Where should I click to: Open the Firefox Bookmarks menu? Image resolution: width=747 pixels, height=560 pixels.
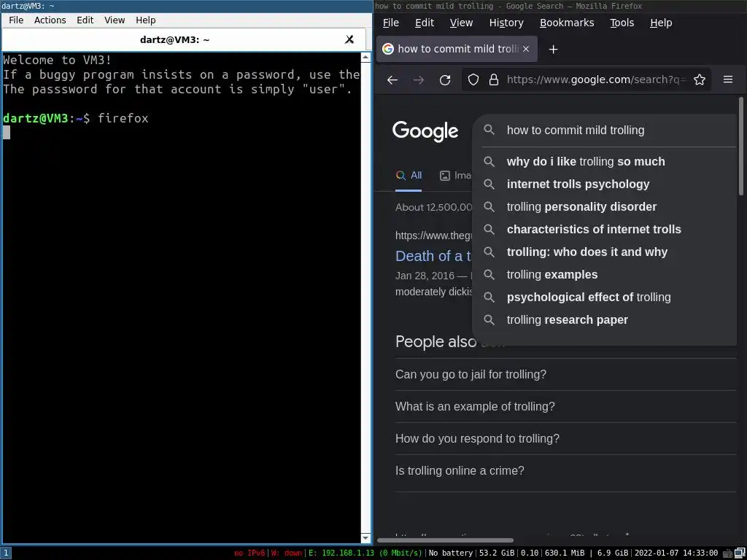[567, 23]
